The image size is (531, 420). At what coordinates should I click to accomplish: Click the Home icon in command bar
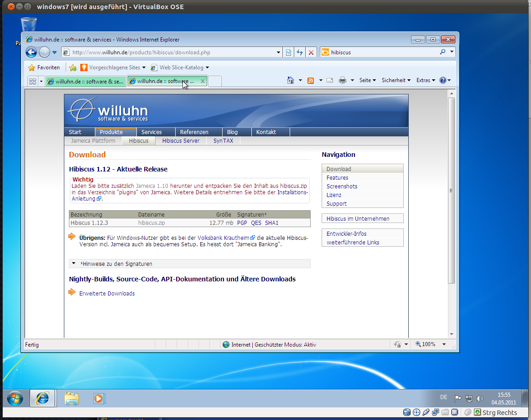click(290, 80)
